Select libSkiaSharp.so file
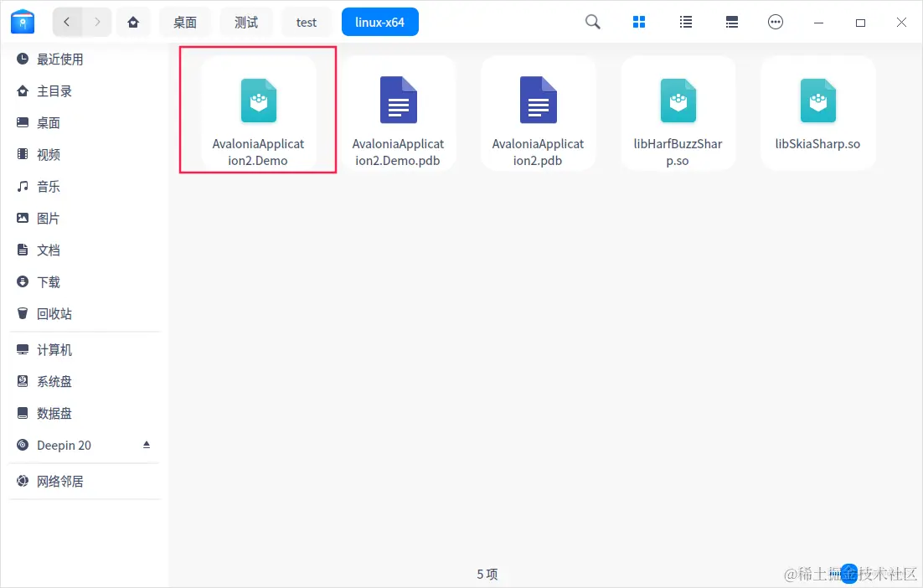This screenshot has height=588, width=923. (817, 113)
